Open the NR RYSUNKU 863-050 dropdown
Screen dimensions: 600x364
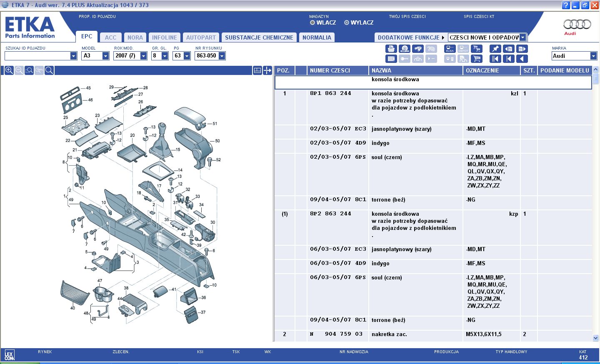tap(222, 56)
